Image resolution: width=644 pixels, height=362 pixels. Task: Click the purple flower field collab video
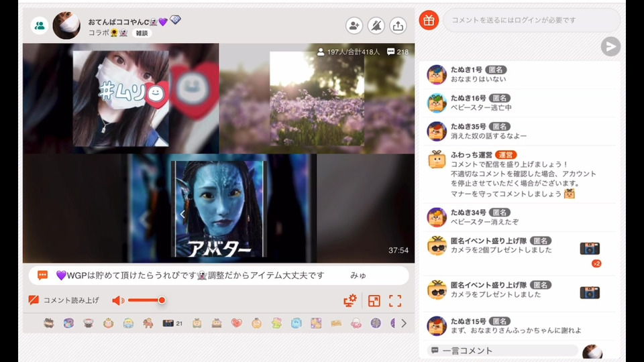(317, 99)
